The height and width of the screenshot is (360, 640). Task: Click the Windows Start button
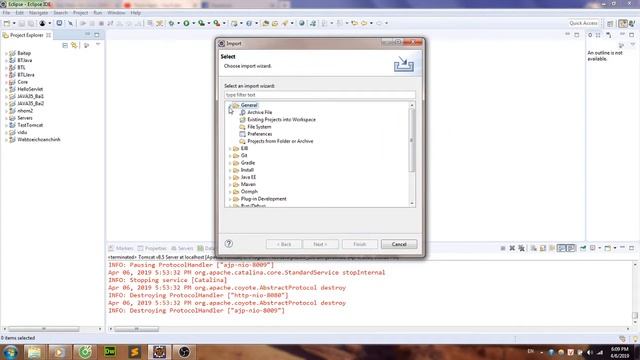pos(10,351)
